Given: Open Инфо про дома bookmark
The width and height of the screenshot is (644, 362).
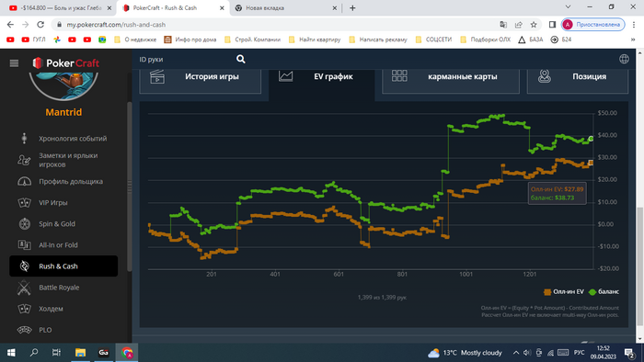Looking at the screenshot, I should click(x=190, y=40).
